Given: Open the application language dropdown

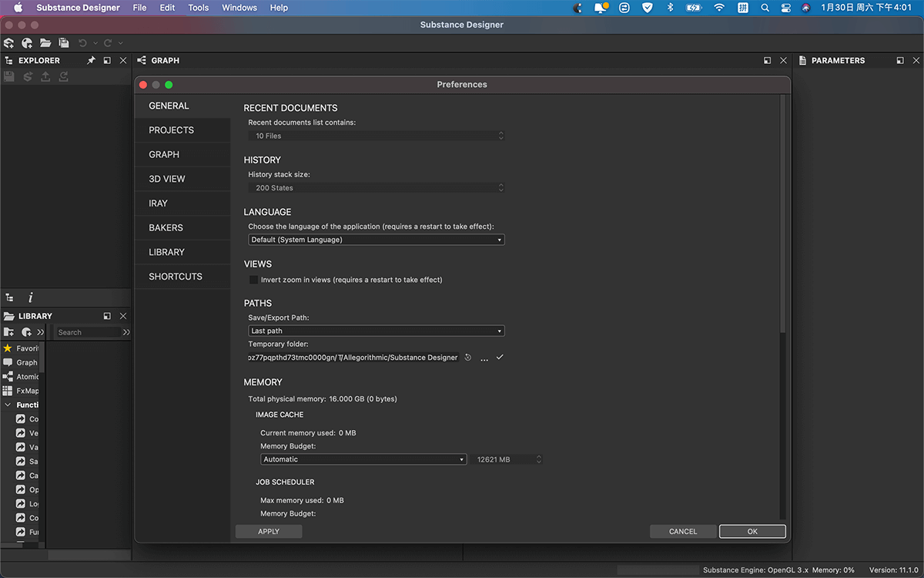Looking at the screenshot, I should (377, 240).
